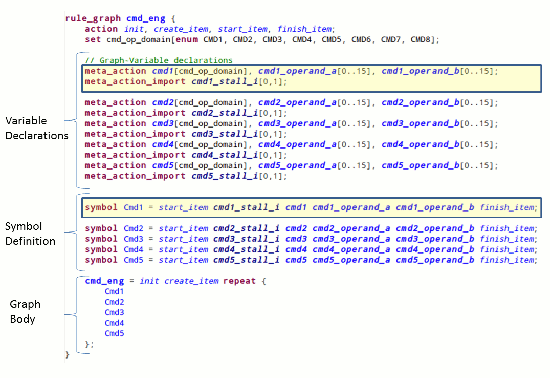550x378 pixels.
Task: Click "create_item" in the action declaration line
Action: [181, 29]
